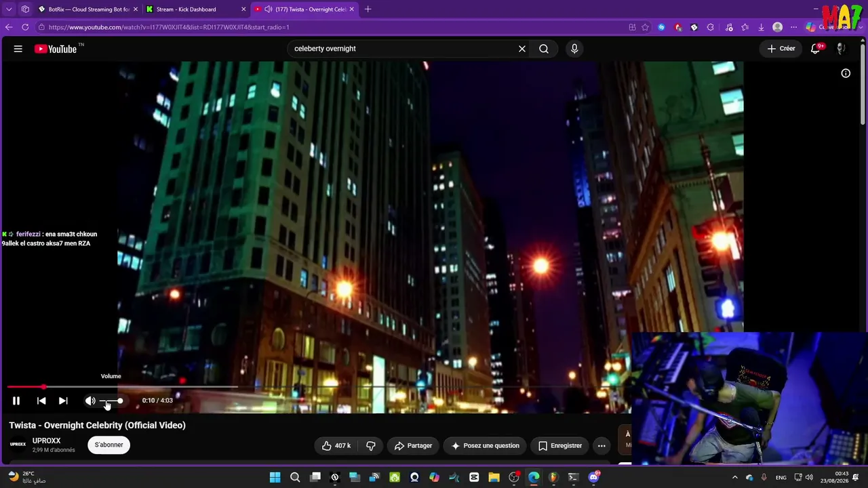Open the YouTube account avatar menu
868x488 pixels.
(x=841, y=49)
